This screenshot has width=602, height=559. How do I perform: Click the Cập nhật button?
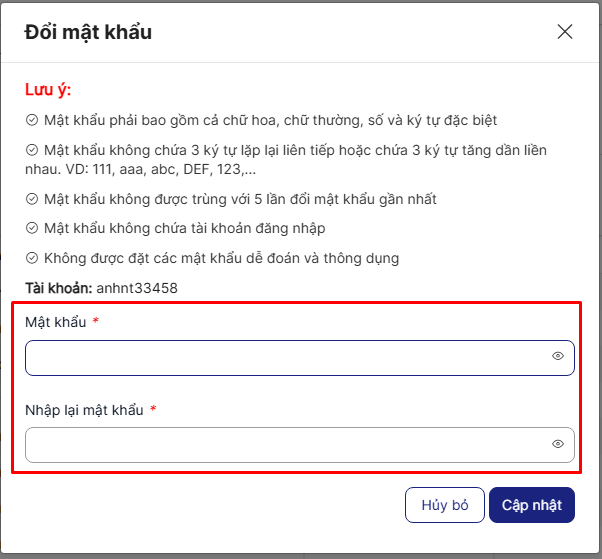pos(532,505)
